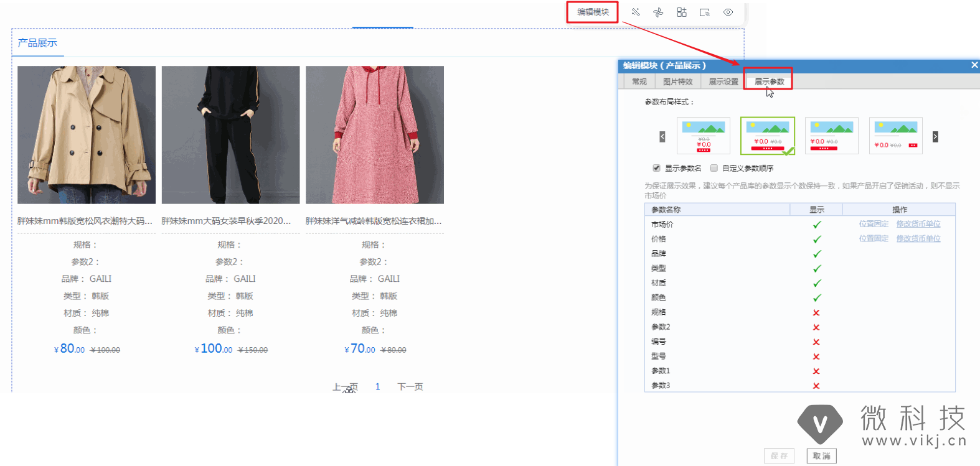Image resolution: width=980 pixels, height=466 pixels.
Task: Check the 显示参数名 checkbox
Action: [656, 168]
